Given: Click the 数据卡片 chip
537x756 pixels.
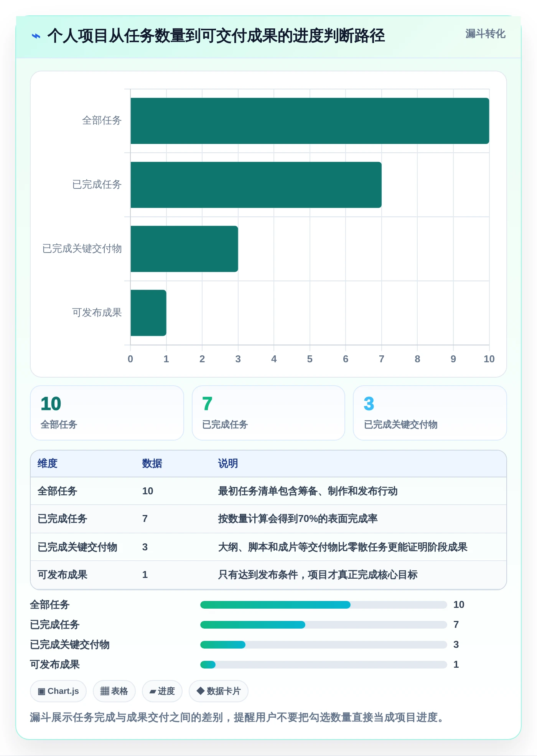Looking at the screenshot, I should coord(219,691).
